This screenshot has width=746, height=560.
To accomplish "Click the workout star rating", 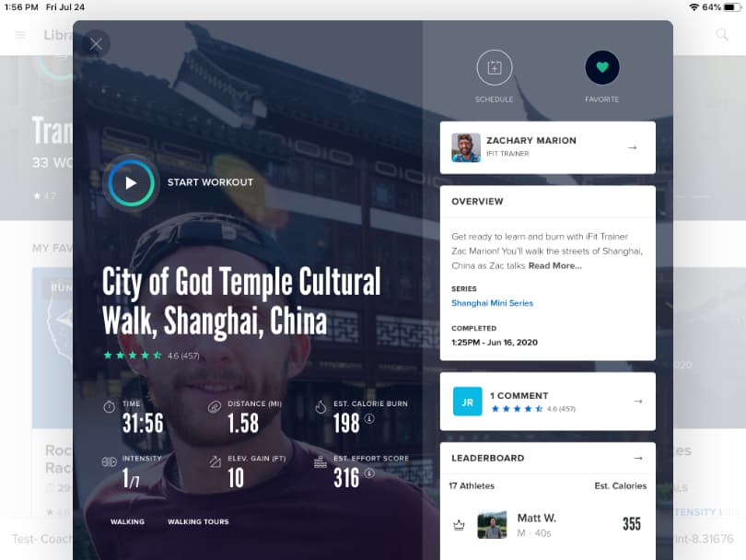I will pos(133,356).
